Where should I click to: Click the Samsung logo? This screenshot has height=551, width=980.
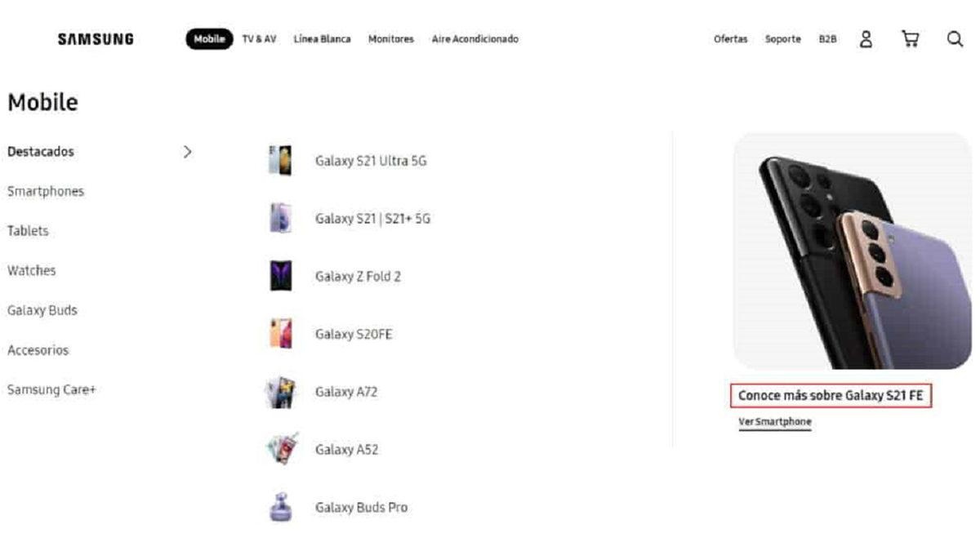point(95,38)
